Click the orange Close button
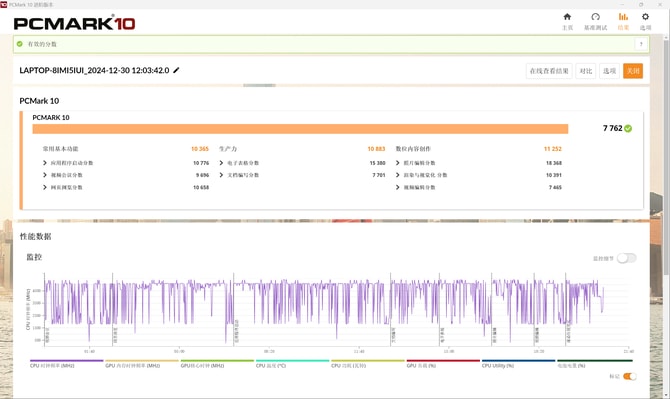The width and height of the screenshot is (670, 399). coord(633,71)
